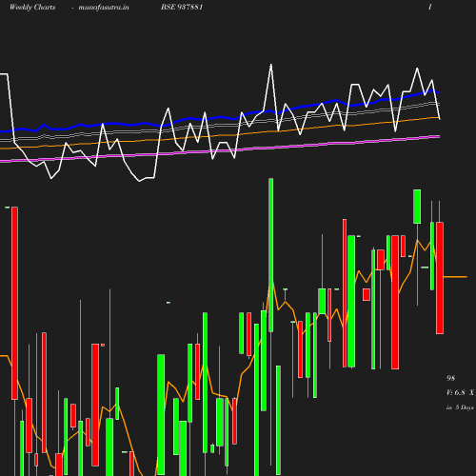Select the "BSE 937881" symbol label
476x476 pixels.
182,7
